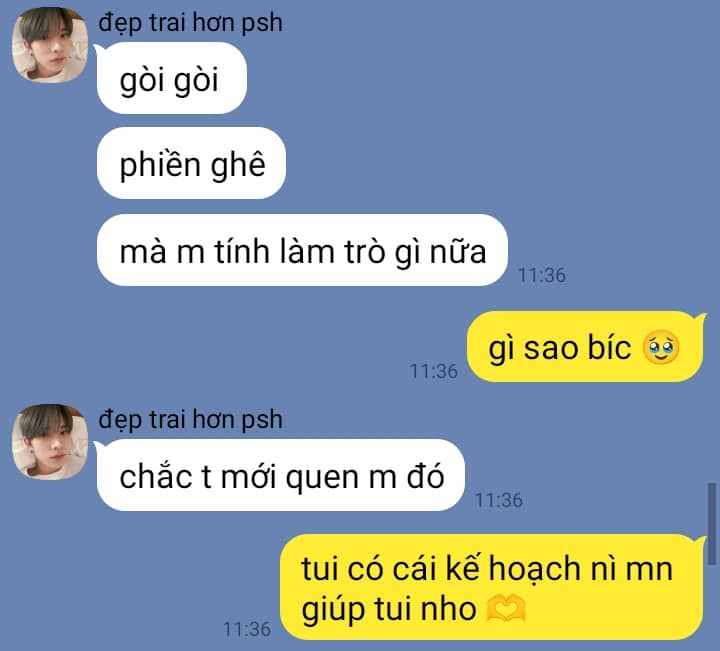The height and width of the screenshot is (651, 720).
Task: Click the chat scrollbar thumb on right edge
Action: tap(712, 523)
